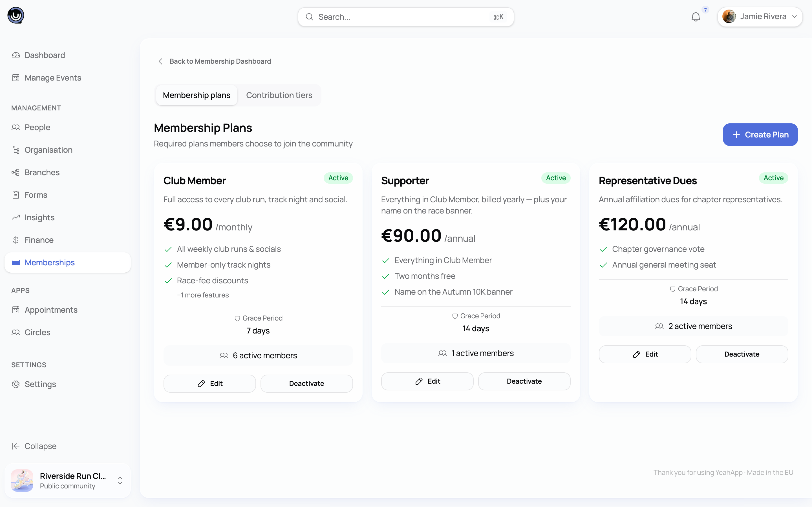Select the Membership plans tab
This screenshot has width=812, height=507.
(197, 95)
